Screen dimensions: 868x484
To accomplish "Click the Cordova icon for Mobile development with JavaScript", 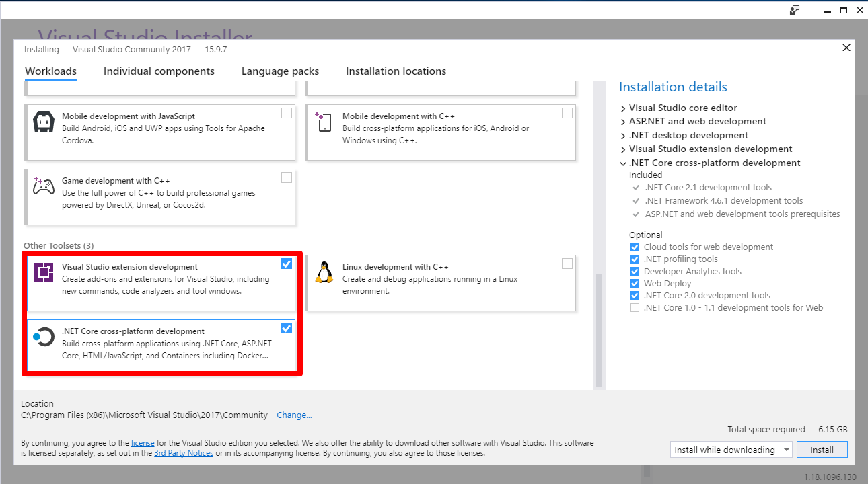I will tap(44, 122).
